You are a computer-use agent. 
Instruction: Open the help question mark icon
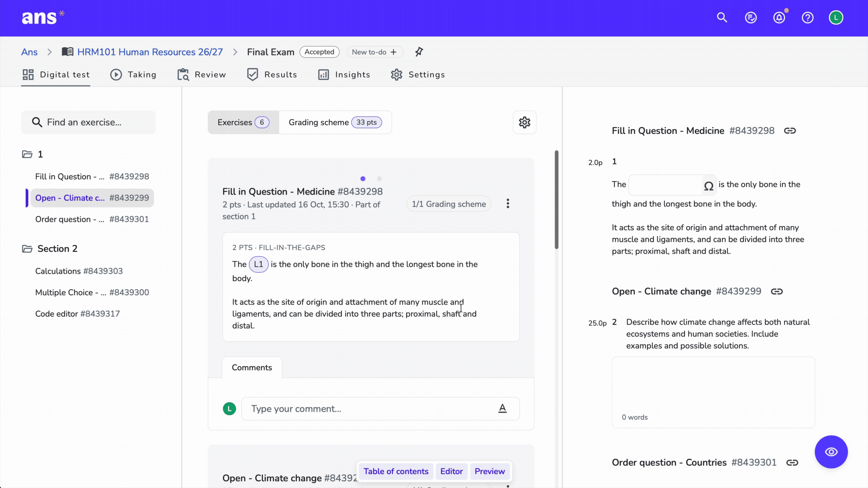pos(808,17)
